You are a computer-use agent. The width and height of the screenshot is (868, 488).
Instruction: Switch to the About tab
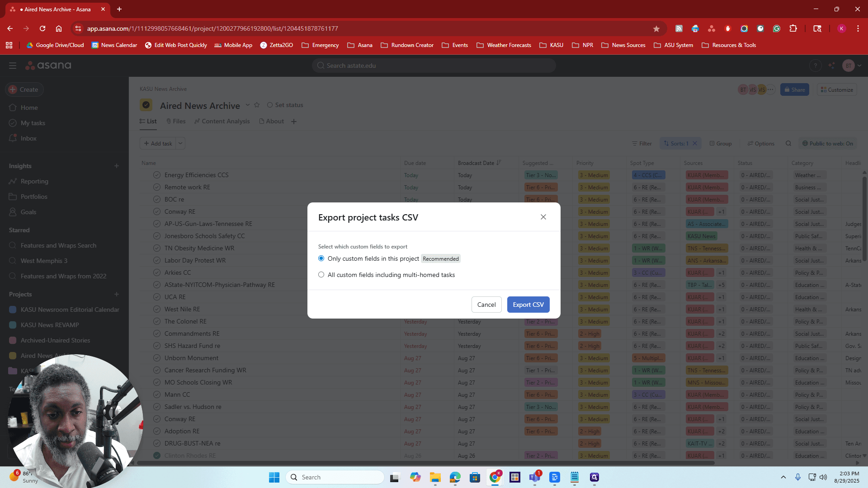272,121
